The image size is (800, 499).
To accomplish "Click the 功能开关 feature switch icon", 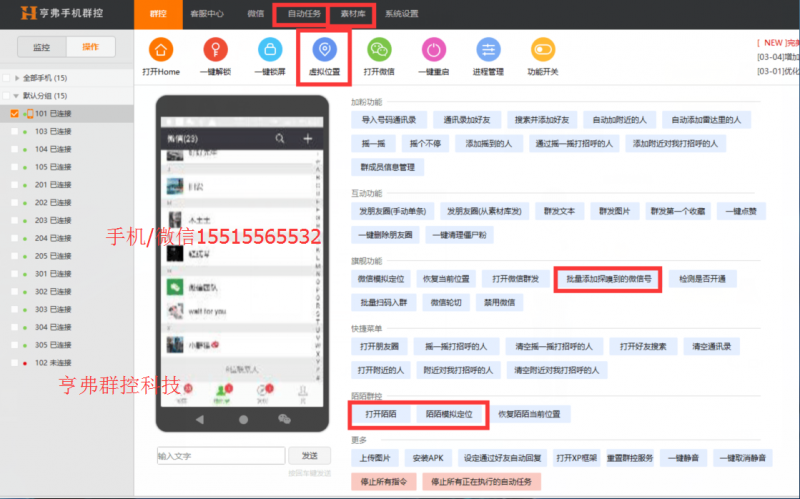I will point(543,50).
